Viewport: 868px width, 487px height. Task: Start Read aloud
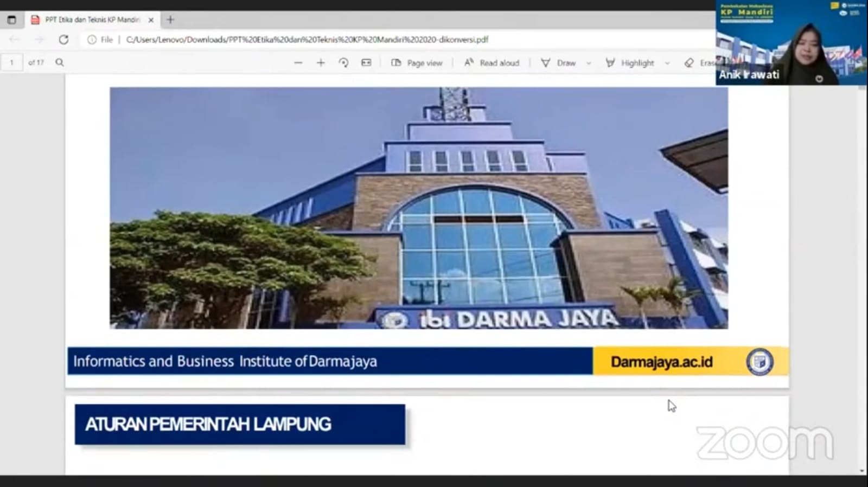click(x=492, y=63)
